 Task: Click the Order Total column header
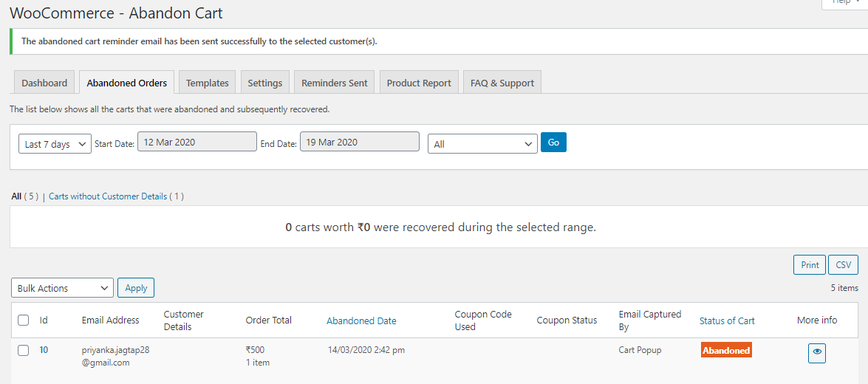pyautogui.click(x=268, y=320)
